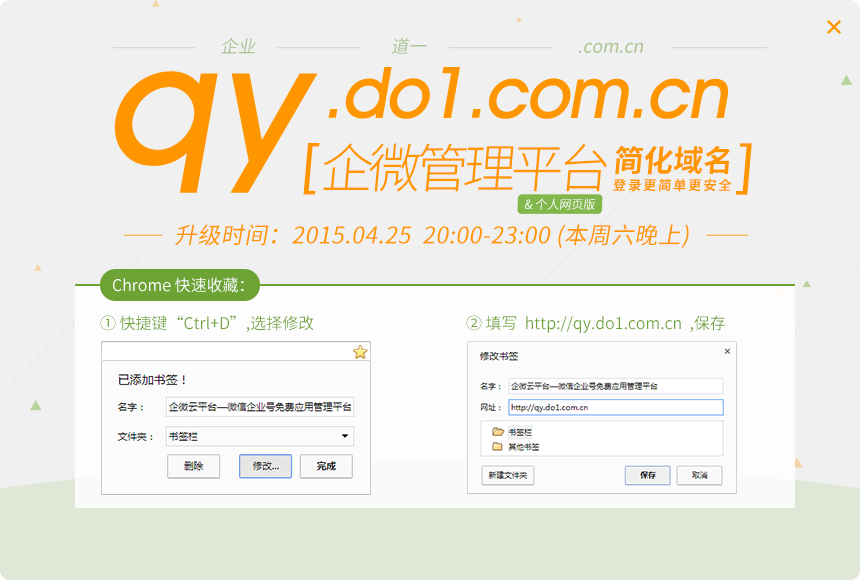860x580 pixels.
Task: Click the folder icon beside 其他书签
Action: pyautogui.click(x=497, y=446)
